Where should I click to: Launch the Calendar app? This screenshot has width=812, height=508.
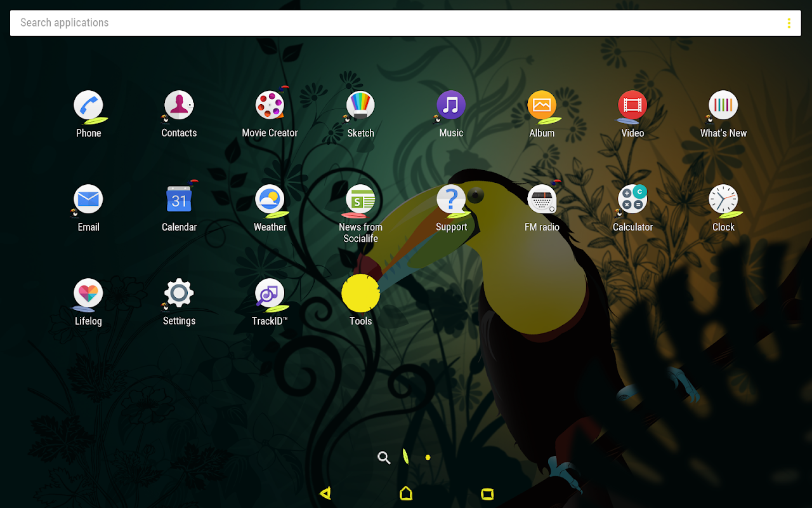pyautogui.click(x=179, y=200)
